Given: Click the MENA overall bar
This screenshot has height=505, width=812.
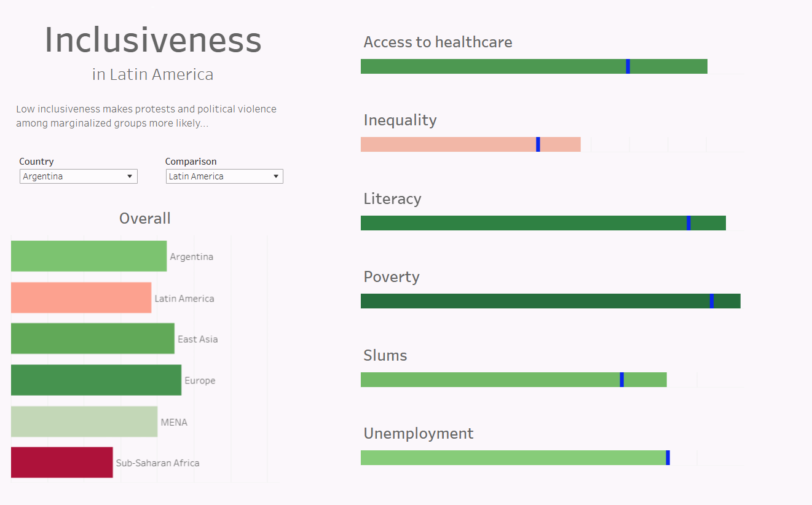Looking at the screenshot, I should point(84,422).
